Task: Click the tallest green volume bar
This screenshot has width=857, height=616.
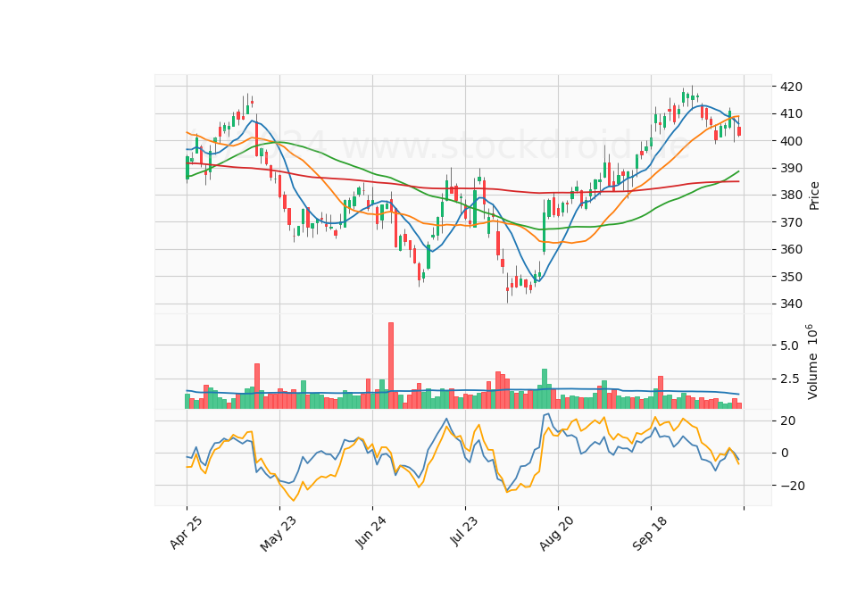Action: [545, 388]
